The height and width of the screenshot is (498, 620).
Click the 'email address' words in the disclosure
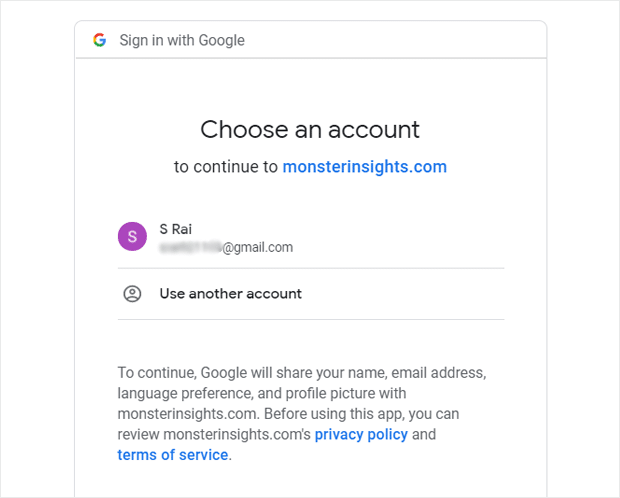[441, 373]
